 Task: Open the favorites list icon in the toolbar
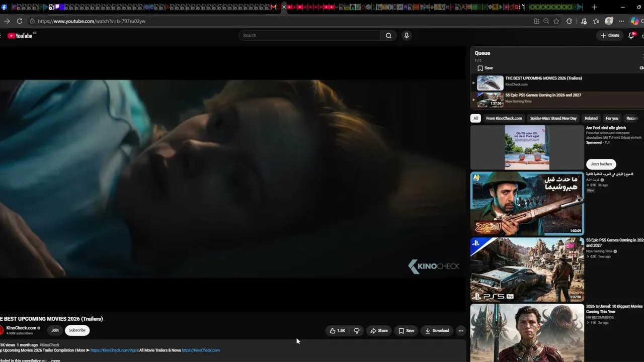click(x=596, y=21)
